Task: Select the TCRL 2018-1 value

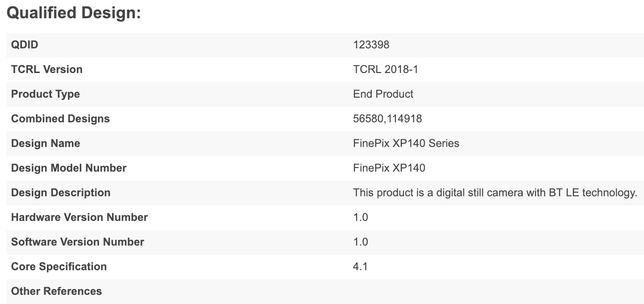Action: tap(385, 69)
